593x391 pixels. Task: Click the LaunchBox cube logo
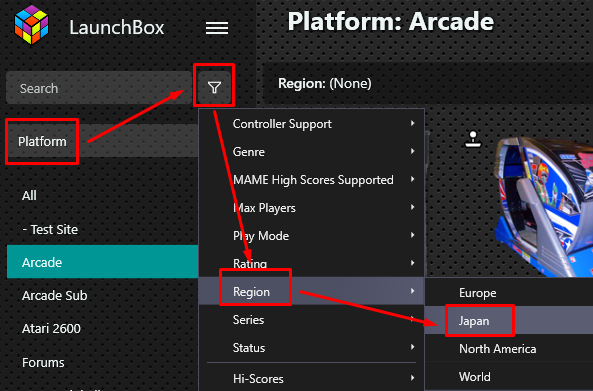click(31, 25)
